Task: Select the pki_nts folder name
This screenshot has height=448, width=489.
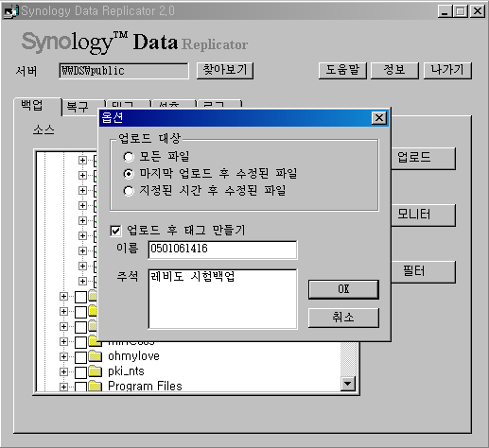Action: 126,371
